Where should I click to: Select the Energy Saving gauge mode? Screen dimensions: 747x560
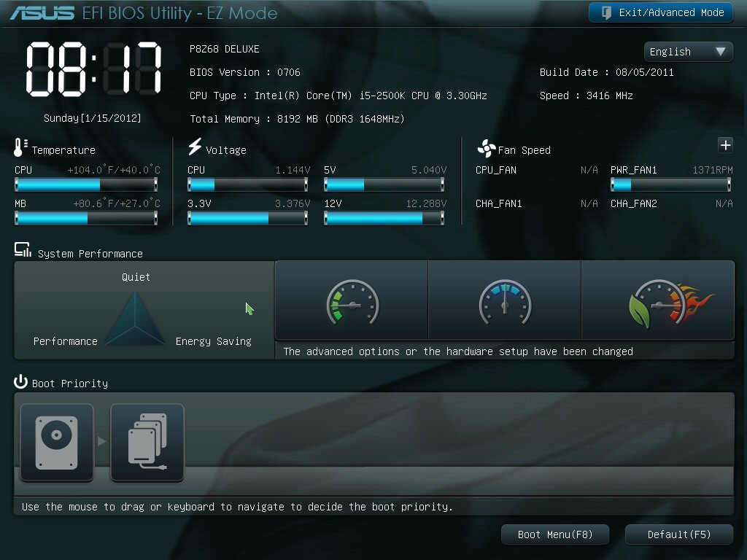coord(352,300)
